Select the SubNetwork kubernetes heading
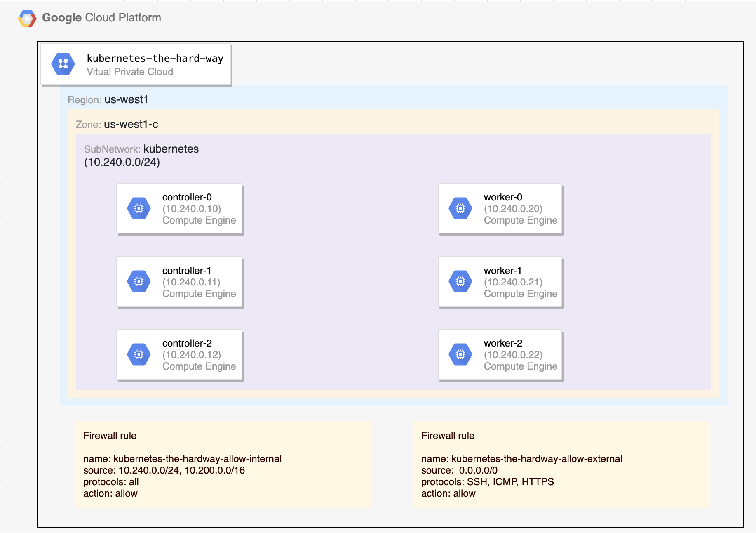Screen dimensions: 756x533 coord(141,149)
